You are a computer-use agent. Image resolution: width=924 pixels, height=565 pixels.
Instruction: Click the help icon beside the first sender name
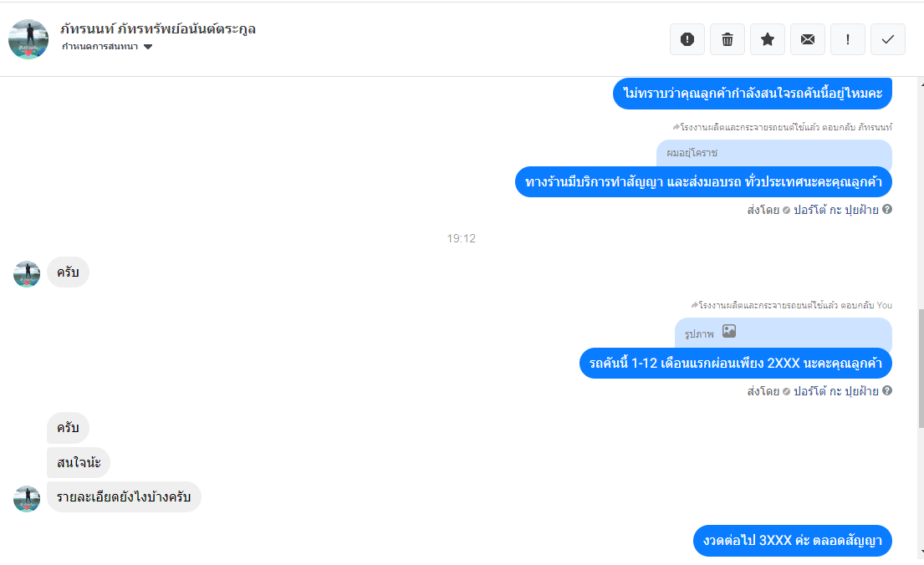[887, 209]
